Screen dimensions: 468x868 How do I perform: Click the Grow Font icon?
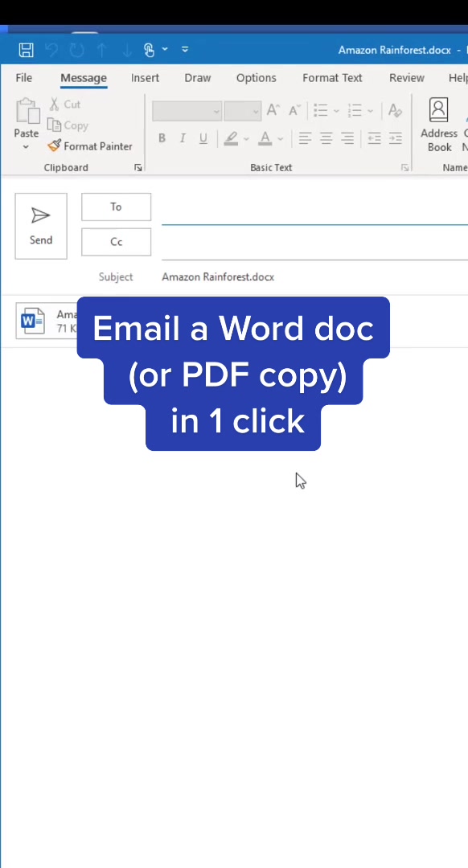click(x=273, y=110)
